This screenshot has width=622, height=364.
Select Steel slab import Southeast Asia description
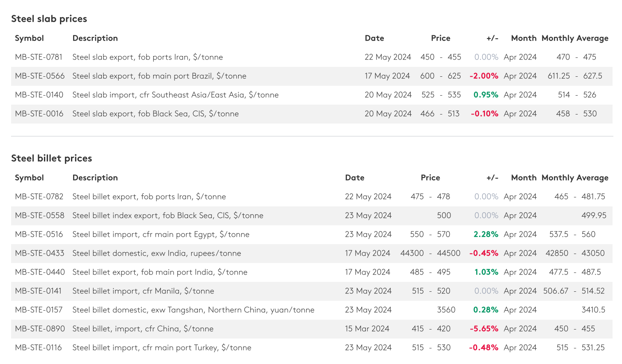[x=175, y=95]
